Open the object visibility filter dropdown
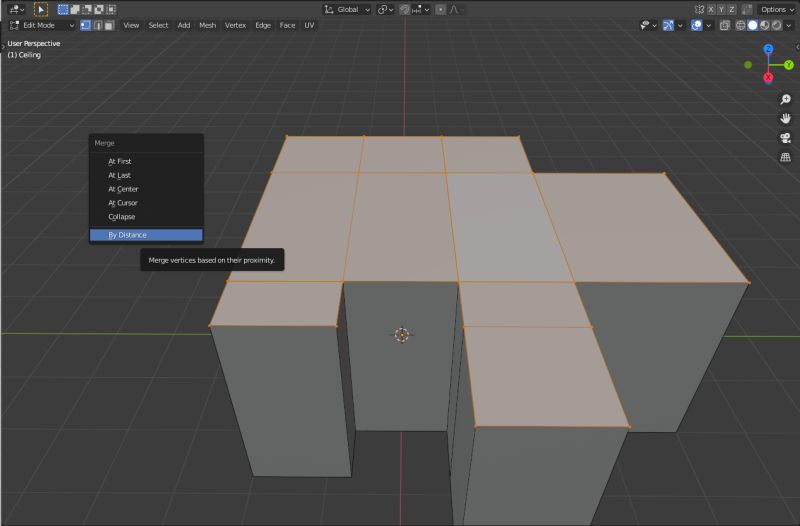This screenshot has width=800, height=526. 648,25
